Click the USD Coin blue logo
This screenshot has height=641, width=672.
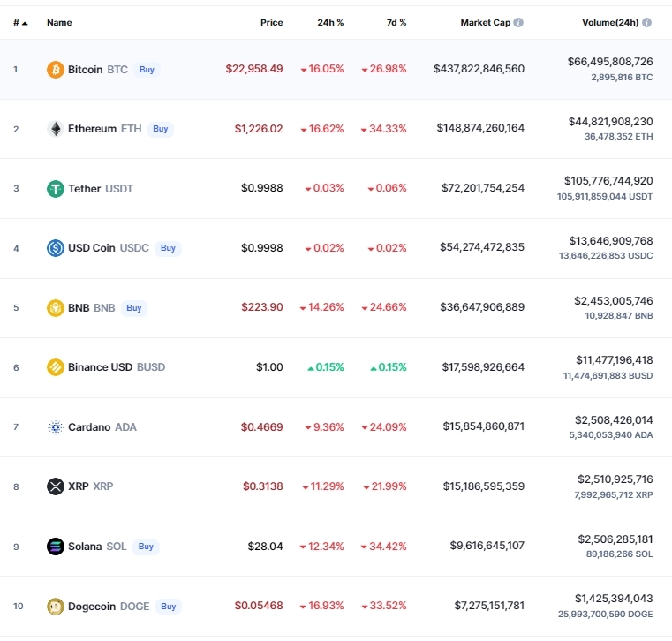click(x=56, y=248)
